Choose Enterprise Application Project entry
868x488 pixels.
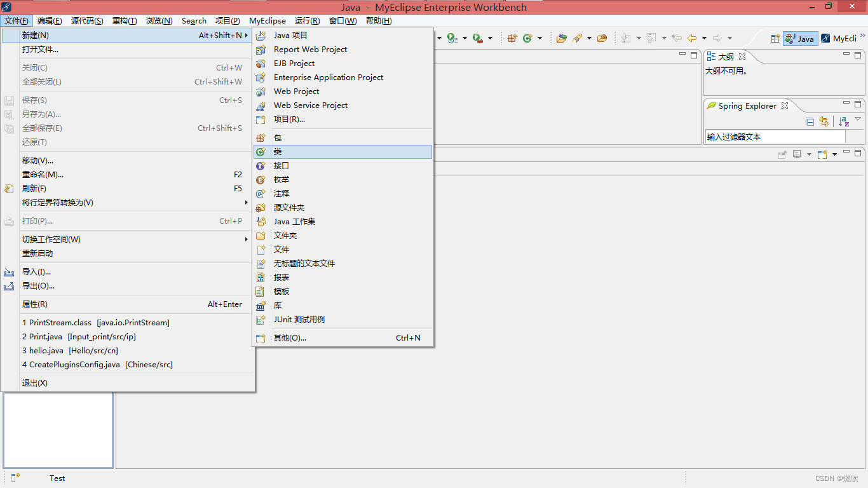coord(342,77)
